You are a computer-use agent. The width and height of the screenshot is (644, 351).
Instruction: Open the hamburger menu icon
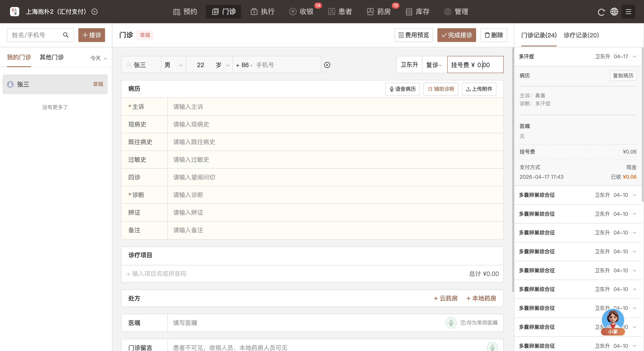(x=628, y=12)
